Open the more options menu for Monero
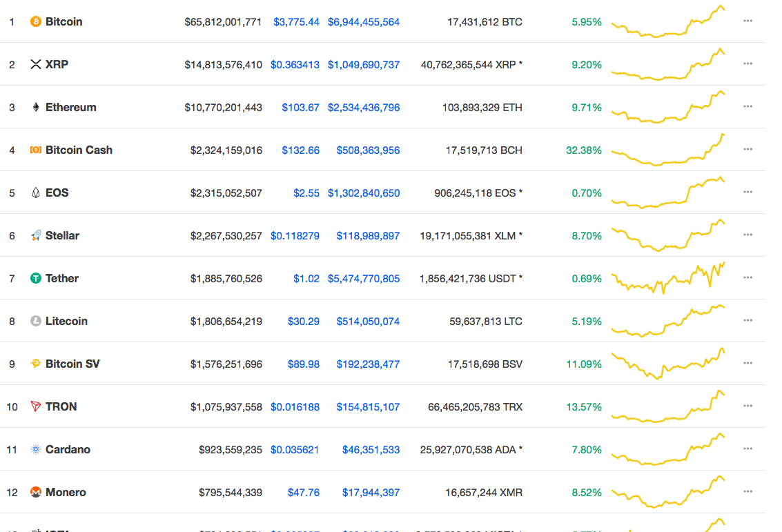 point(747,491)
